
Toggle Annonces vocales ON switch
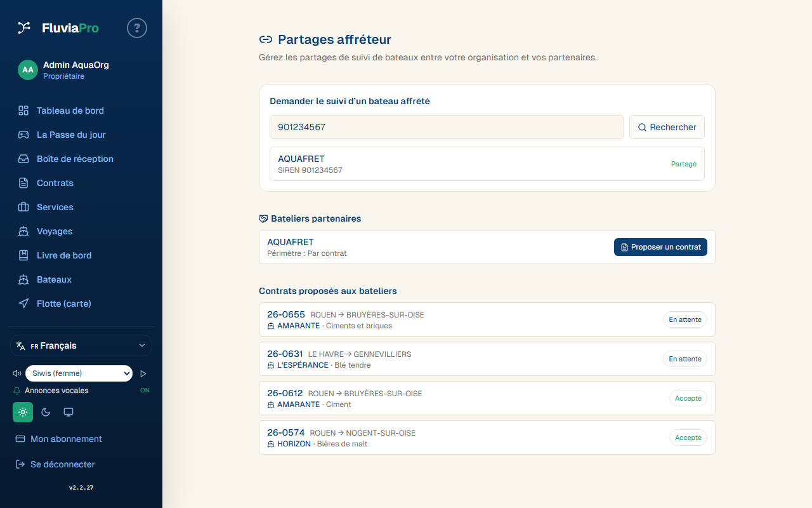tap(145, 391)
